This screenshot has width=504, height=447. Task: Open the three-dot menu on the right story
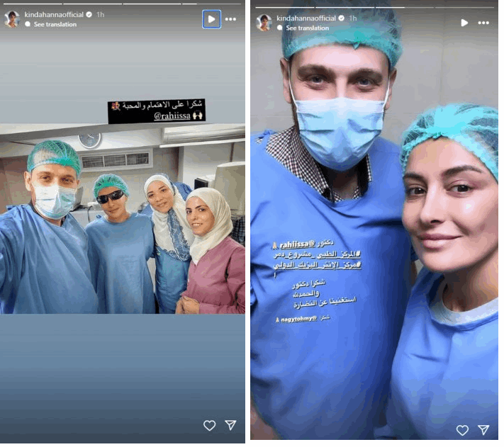pos(483,23)
